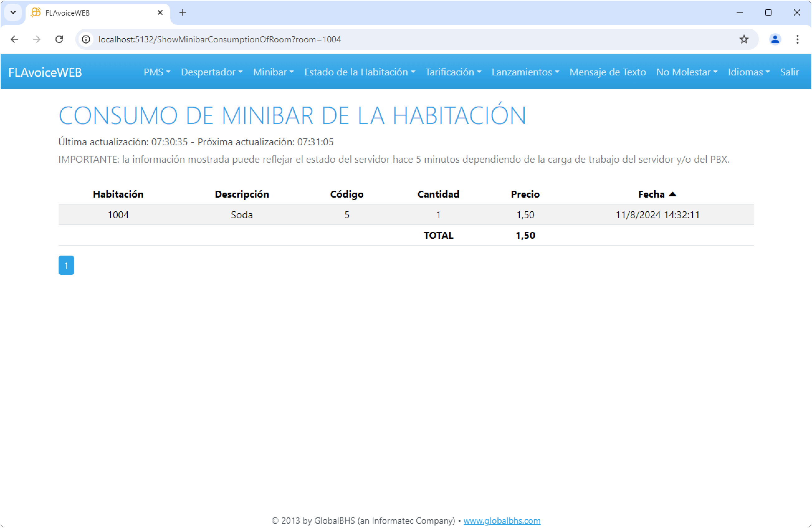This screenshot has width=812, height=528.
Task: Expand the Minibar dropdown menu
Action: coord(273,72)
